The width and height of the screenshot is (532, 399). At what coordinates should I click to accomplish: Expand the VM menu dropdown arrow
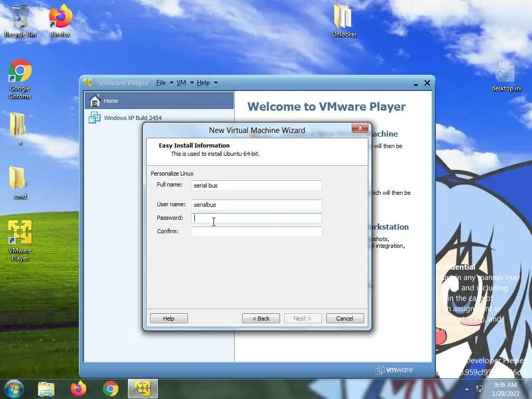191,83
